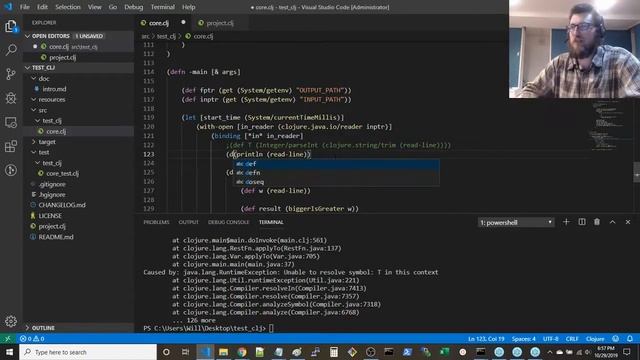
Task: Switch to the DEBUG CONSOLE tab
Action: 229,222
